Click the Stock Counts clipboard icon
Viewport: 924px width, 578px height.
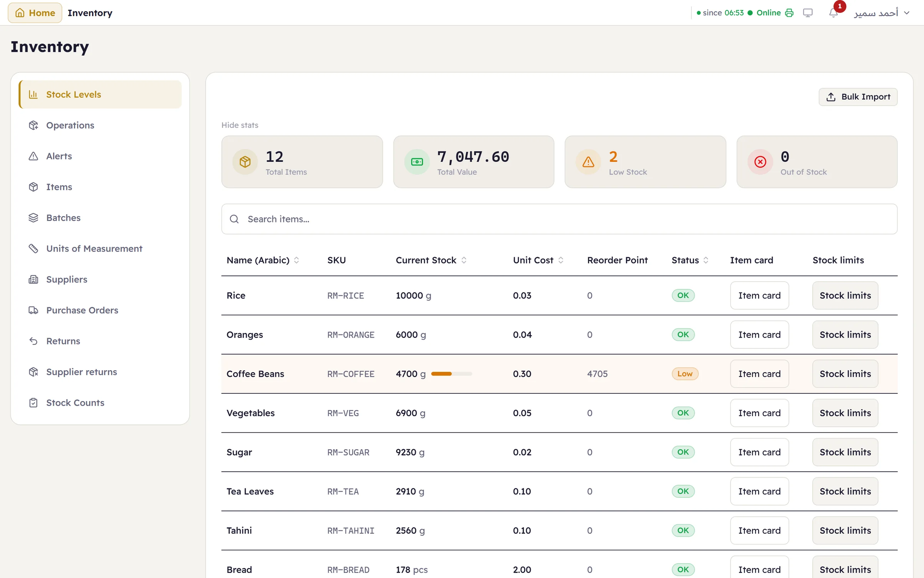coord(33,403)
